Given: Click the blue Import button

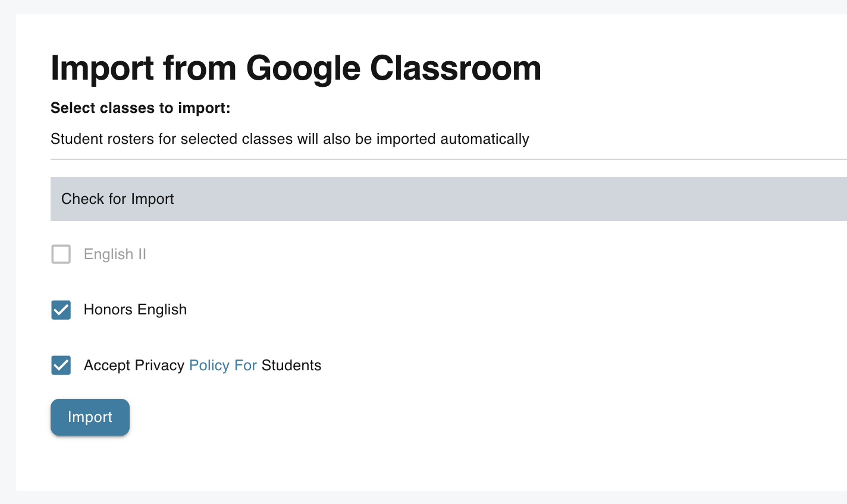Looking at the screenshot, I should (x=90, y=417).
